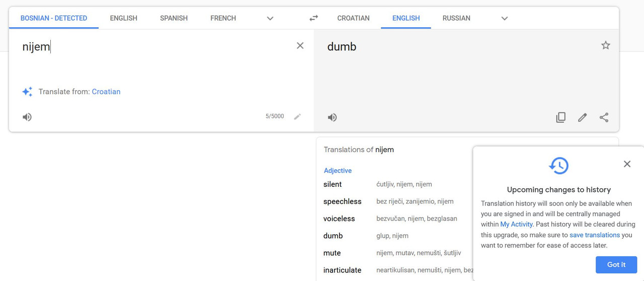Select Bosnian - Detected source tab

coord(54,18)
